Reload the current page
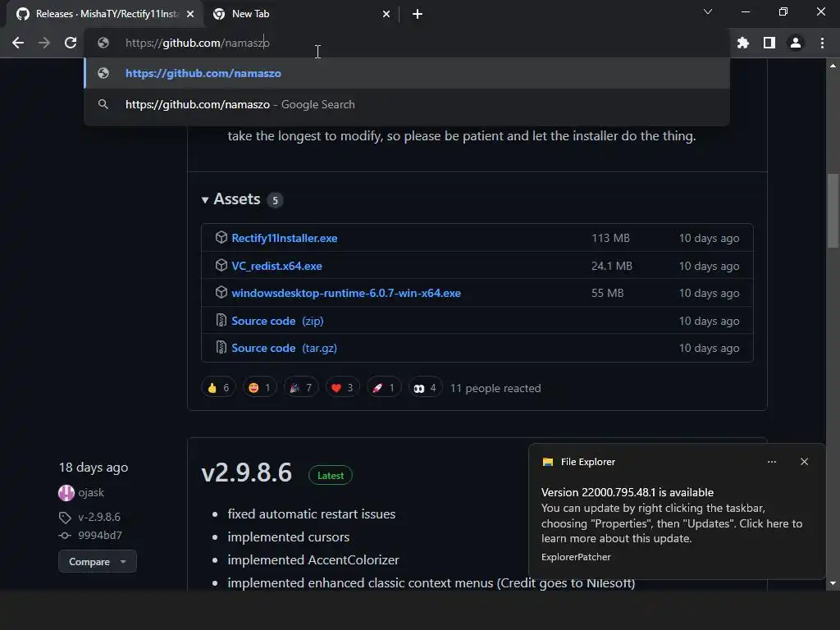The height and width of the screenshot is (630, 840). pyautogui.click(x=71, y=43)
